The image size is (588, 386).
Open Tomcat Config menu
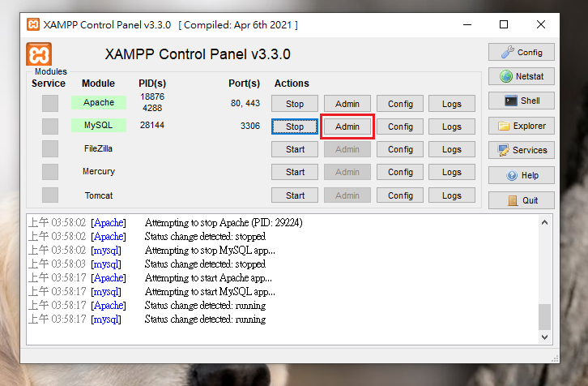pyautogui.click(x=400, y=195)
